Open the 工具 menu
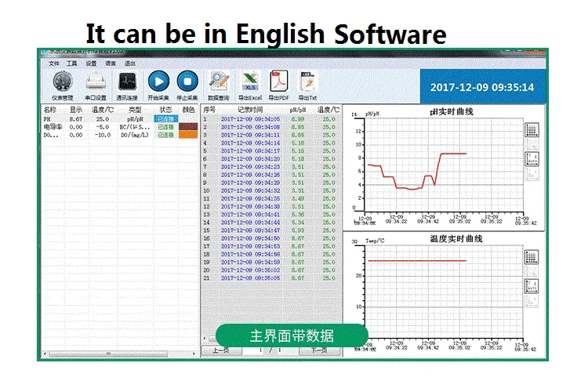The width and height of the screenshot is (588, 388). pos(71,63)
